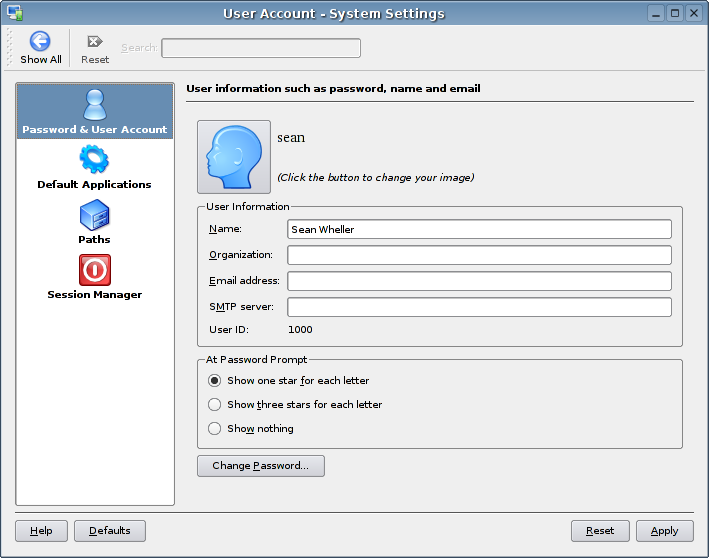Open Password & User Account section
Image resolution: width=709 pixels, height=558 pixels.
click(x=95, y=111)
